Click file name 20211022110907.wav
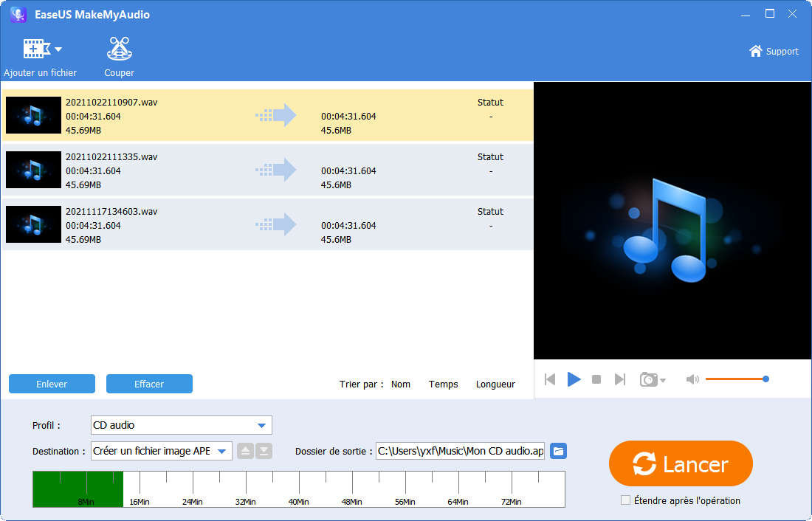This screenshot has width=812, height=521. click(111, 102)
